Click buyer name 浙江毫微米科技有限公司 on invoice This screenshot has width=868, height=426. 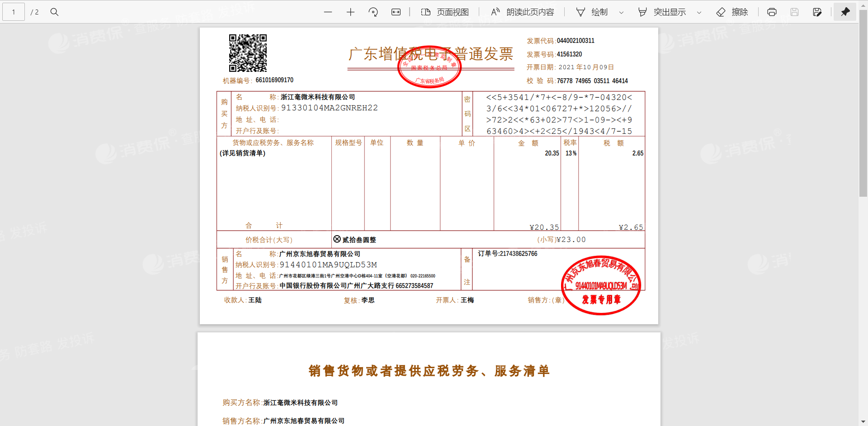[x=318, y=97]
